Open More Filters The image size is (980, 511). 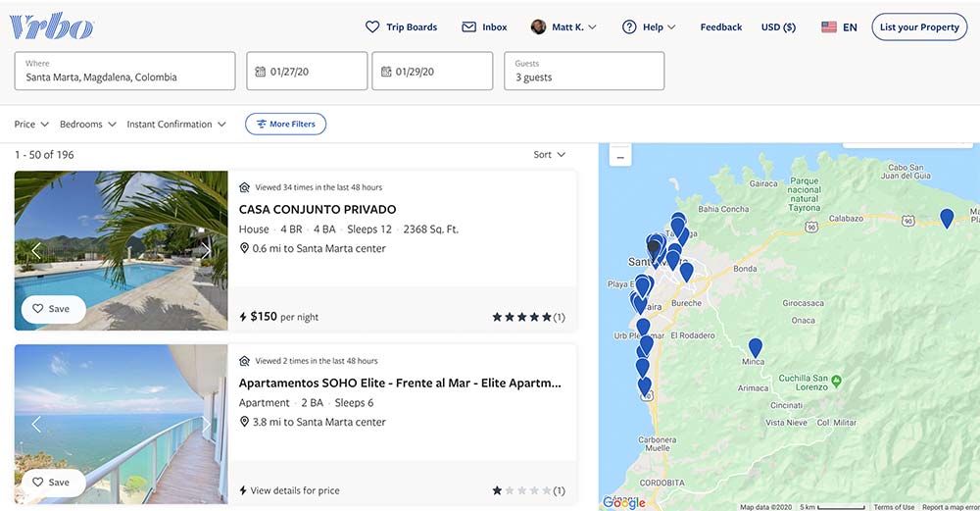[x=285, y=124]
